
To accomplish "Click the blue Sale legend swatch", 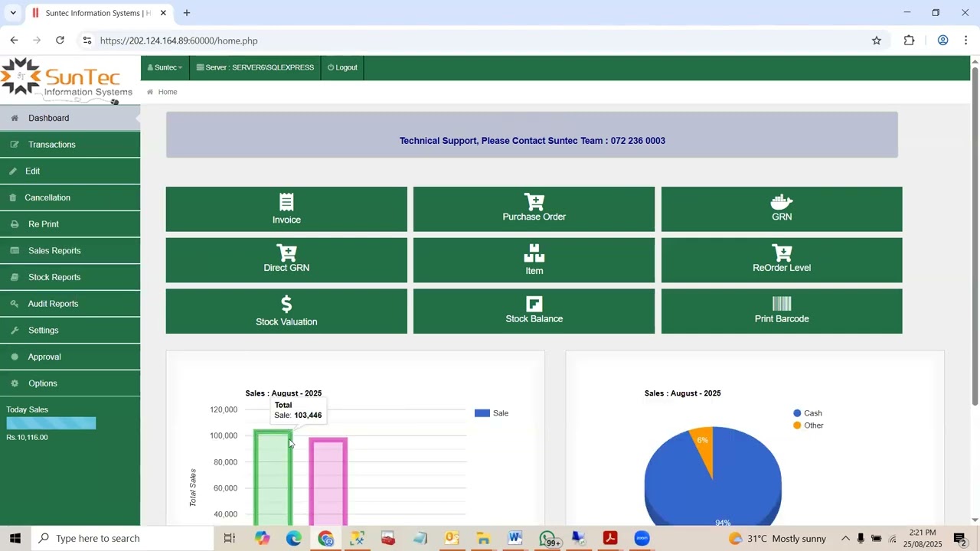I will tap(482, 413).
